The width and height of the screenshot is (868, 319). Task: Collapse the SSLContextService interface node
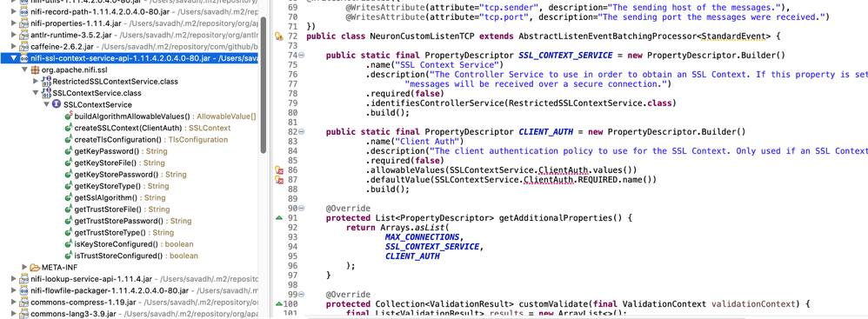[x=46, y=104]
